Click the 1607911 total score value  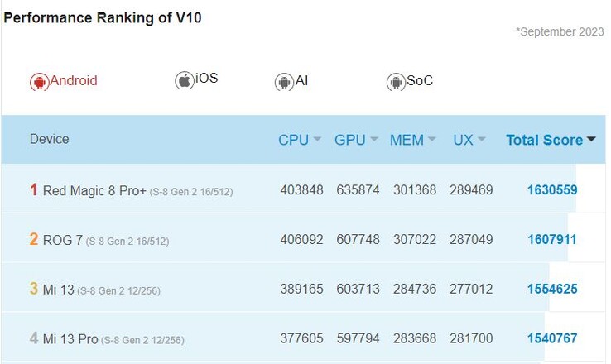pos(551,240)
